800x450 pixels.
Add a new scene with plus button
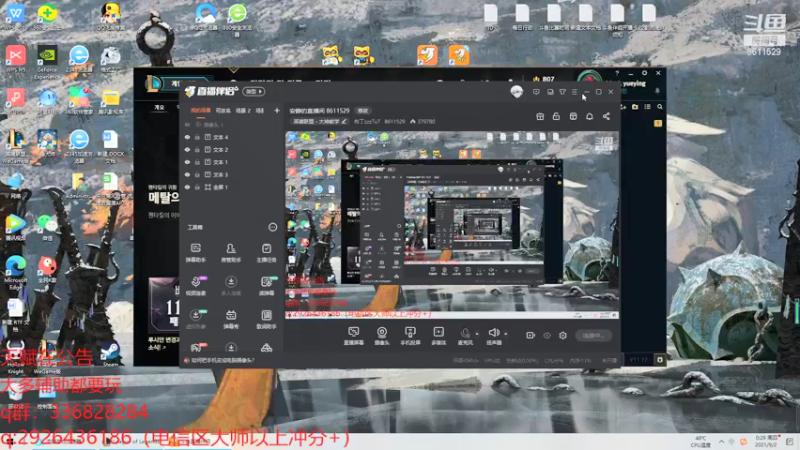(277, 110)
